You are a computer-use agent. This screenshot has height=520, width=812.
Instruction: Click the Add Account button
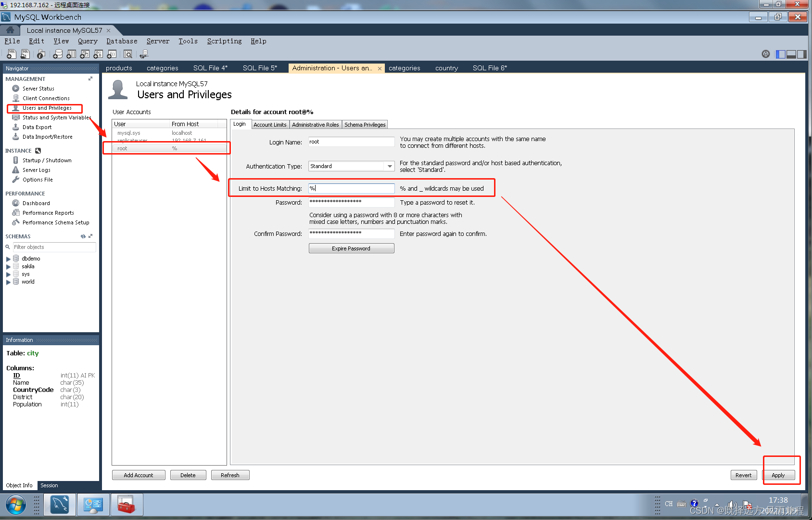click(x=139, y=475)
